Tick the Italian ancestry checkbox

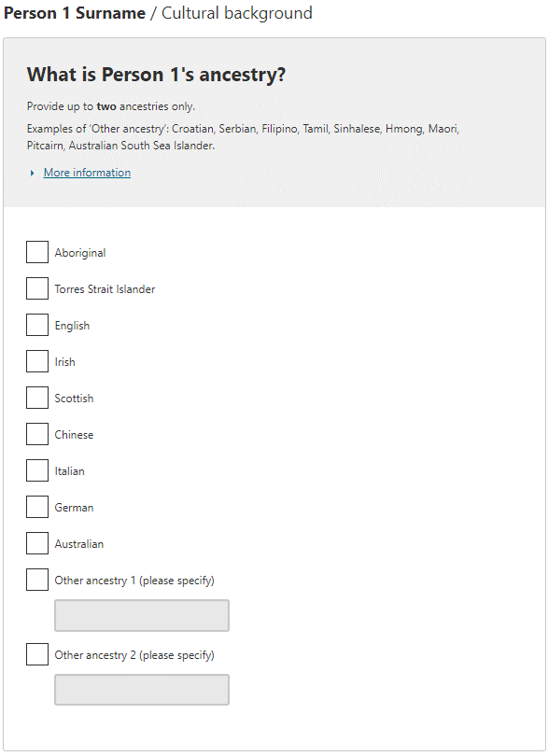(x=36, y=470)
